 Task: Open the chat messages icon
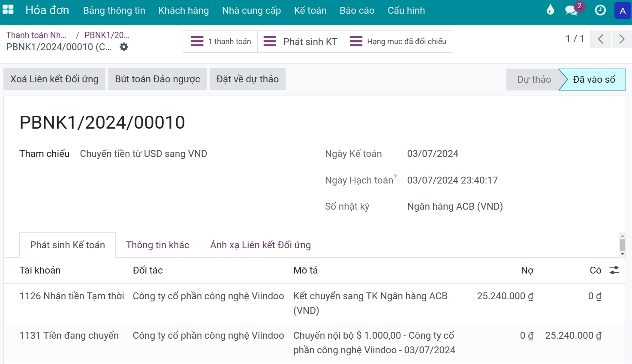click(x=572, y=10)
